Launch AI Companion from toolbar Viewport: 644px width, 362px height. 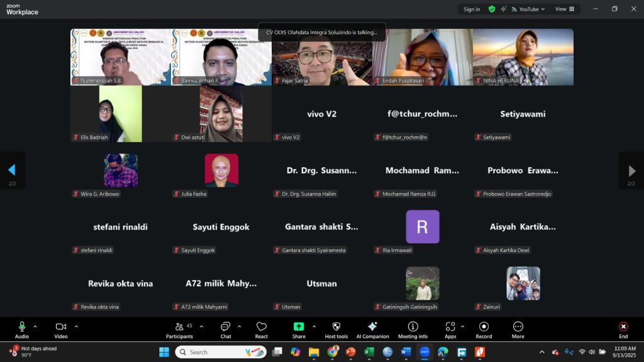point(372,329)
